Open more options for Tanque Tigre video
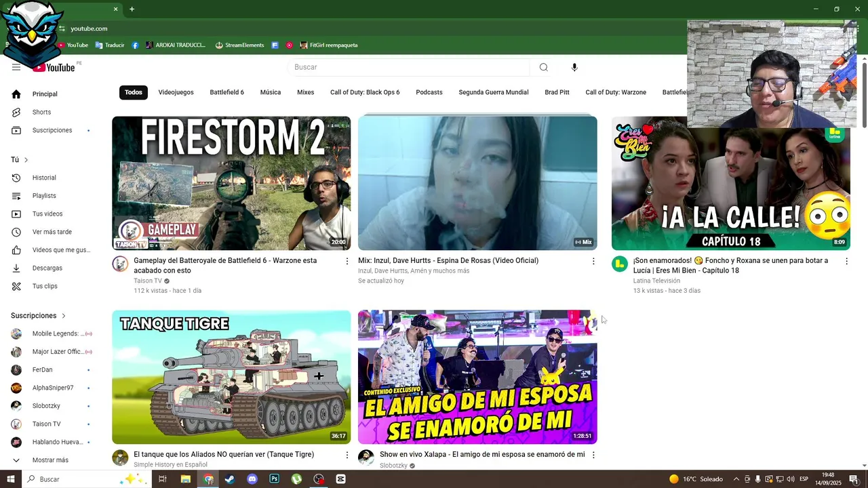This screenshot has height=488, width=868. pos(347,455)
